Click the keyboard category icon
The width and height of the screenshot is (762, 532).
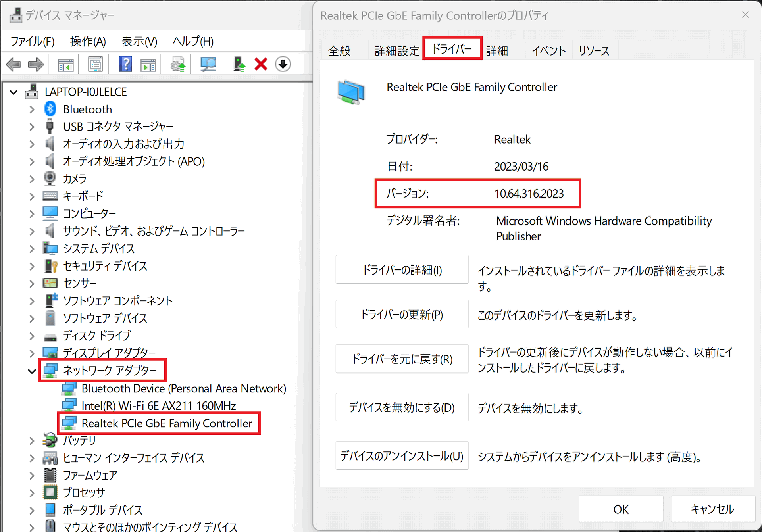pyautogui.click(x=50, y=196)
